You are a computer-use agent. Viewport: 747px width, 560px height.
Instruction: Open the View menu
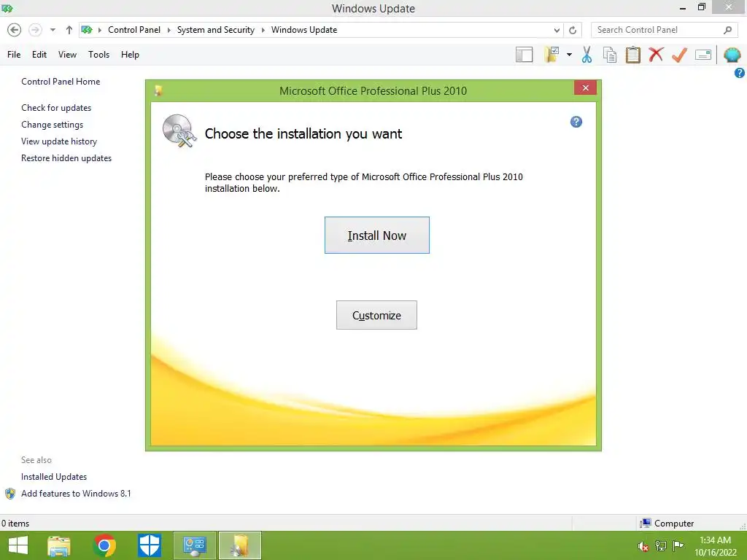point(67,55)
